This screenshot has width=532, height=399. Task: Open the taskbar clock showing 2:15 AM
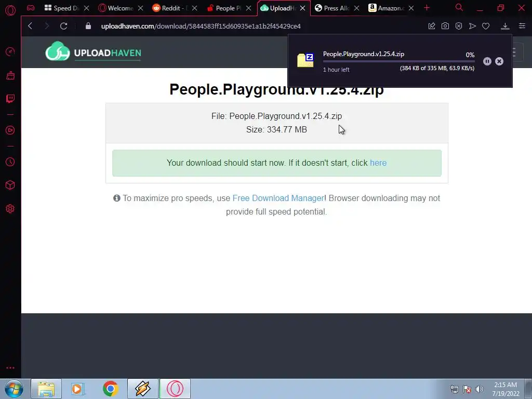[506, 389]
